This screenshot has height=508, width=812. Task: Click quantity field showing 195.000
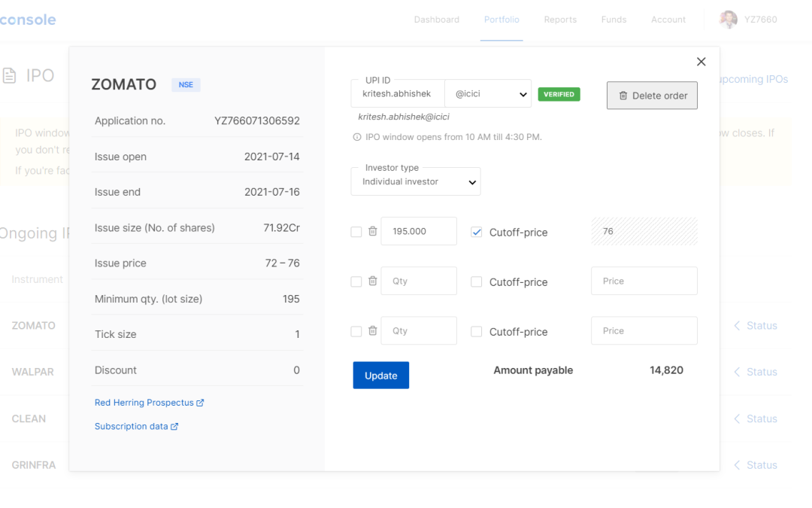419,231
